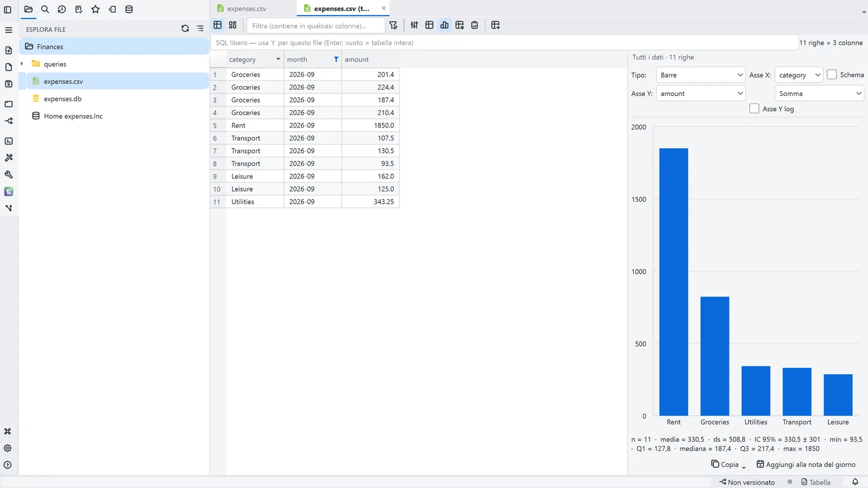Toggle the bar chart panel icon
This screenshot has width=868, height=488.
click(x=444, y=25)
